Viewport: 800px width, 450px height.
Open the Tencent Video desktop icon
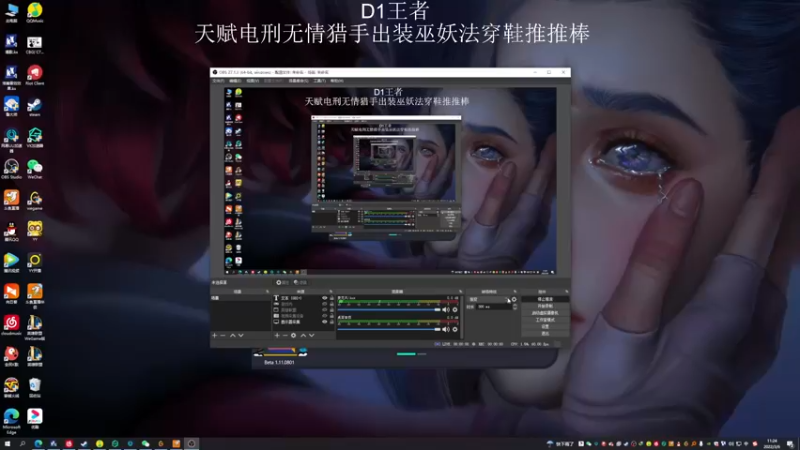pos(11,262)
